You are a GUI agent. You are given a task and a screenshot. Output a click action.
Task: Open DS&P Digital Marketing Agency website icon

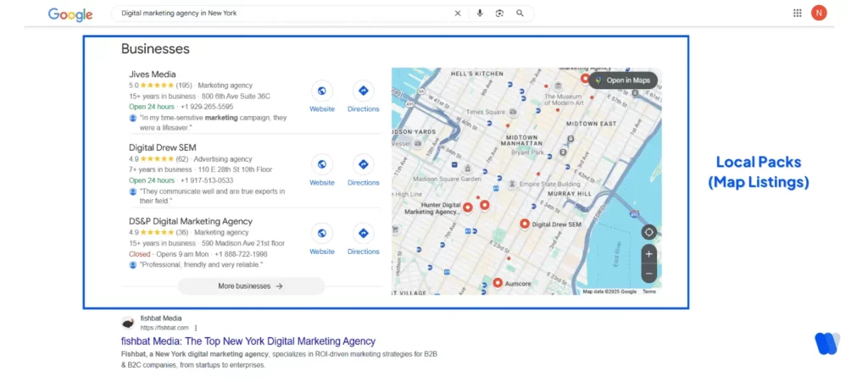(x=321, y=233)
